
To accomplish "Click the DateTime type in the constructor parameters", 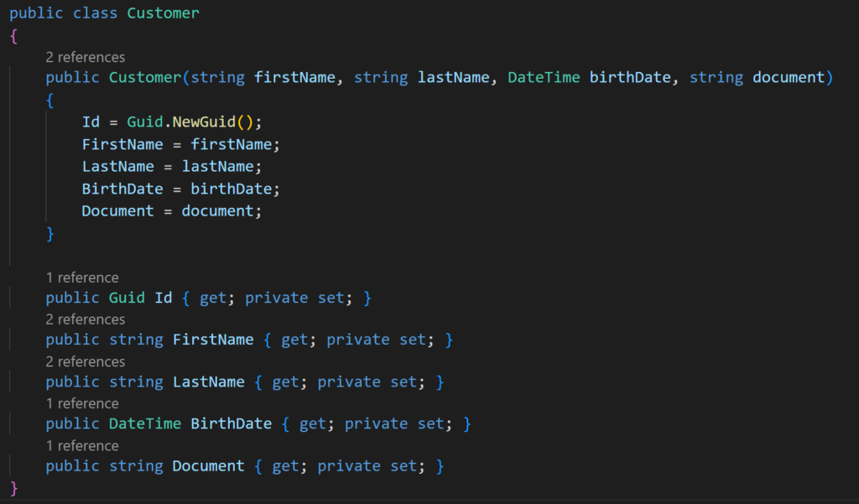I will 544,77.
